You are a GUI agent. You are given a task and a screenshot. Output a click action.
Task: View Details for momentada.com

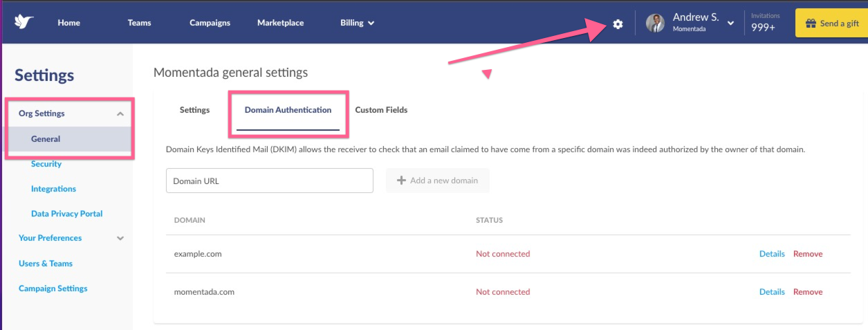[x=772, y=292]
